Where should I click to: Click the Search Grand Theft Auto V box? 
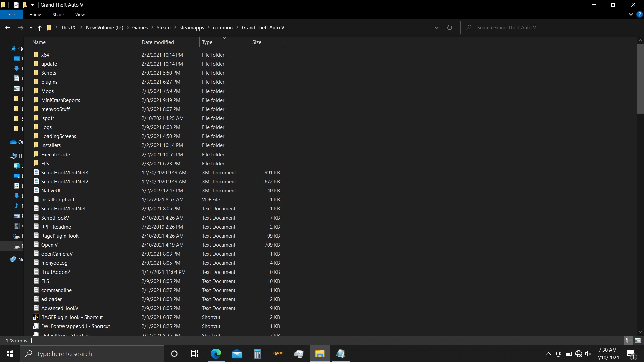[550, 28]
